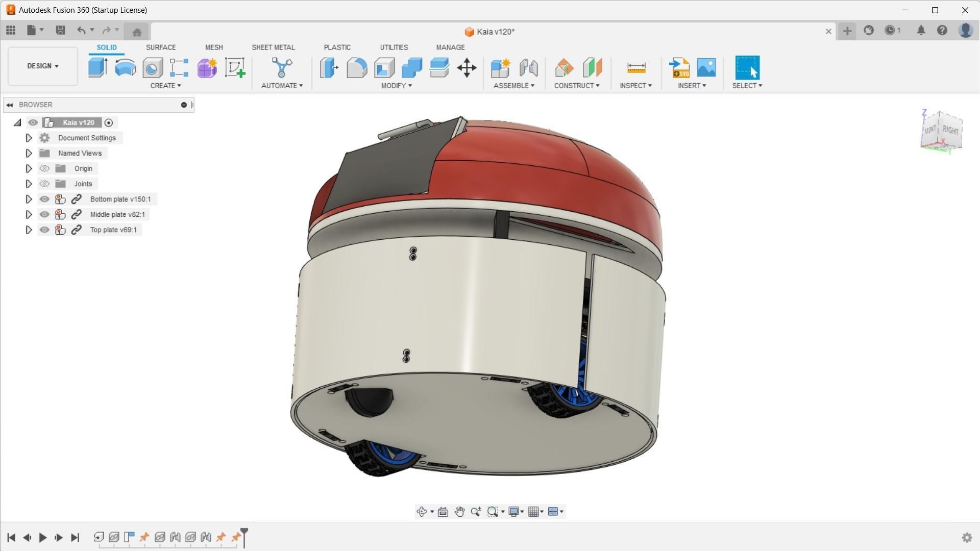980x551 pixels.
Task: Open the DESIGN workspace dropdown
Action: coord(42,66)
